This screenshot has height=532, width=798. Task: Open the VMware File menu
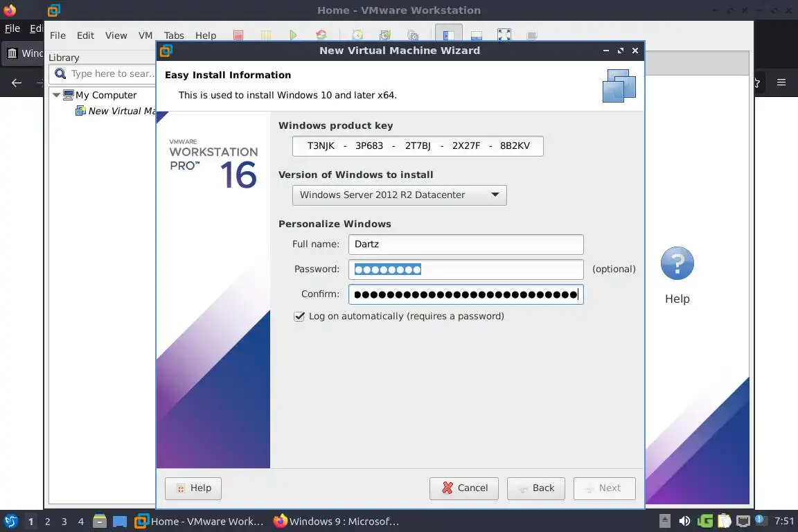(x=57, y=35)
